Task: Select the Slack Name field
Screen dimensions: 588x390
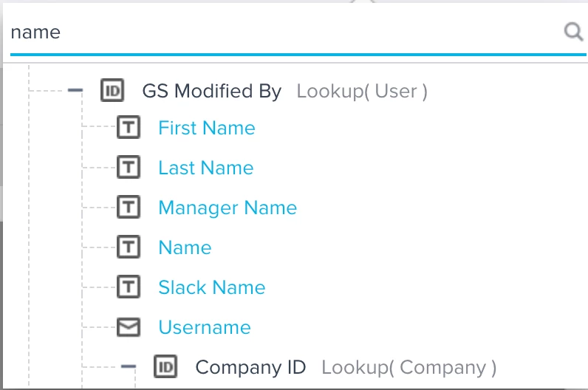Action: (x=212, y=287)
